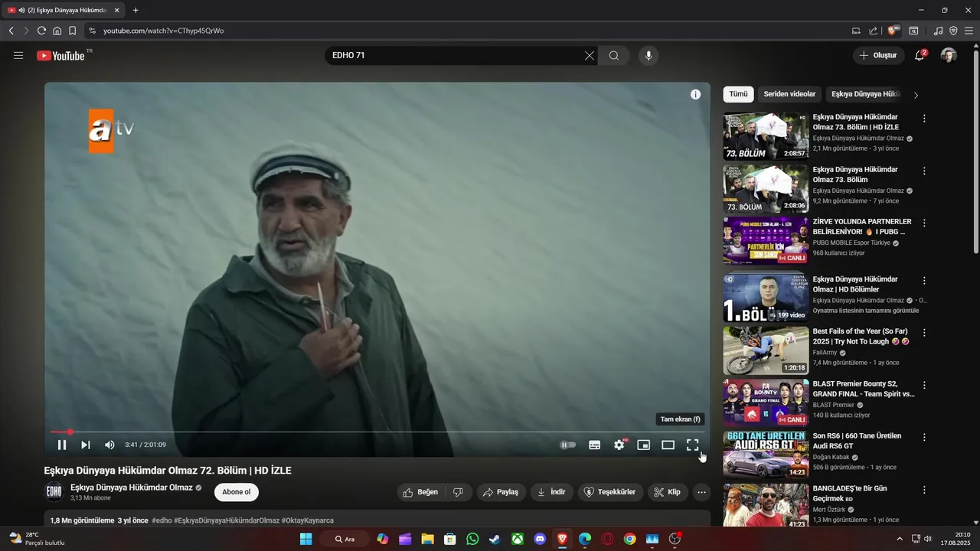Click the Oluştur create button
Image resolution: width=980 pixels, height=551 pixels.
(878, 55)
